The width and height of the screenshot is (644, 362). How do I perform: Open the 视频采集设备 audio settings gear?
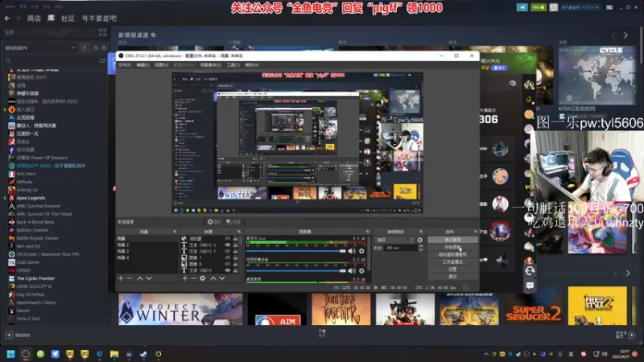(x=361, y=270)
